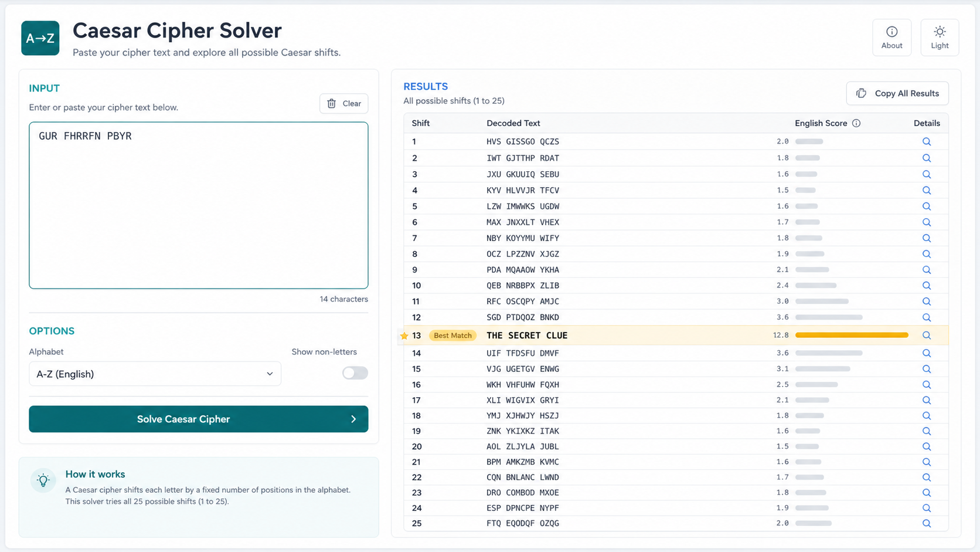
Task: Open details for shift 5 row
Action: pos(927,206)
